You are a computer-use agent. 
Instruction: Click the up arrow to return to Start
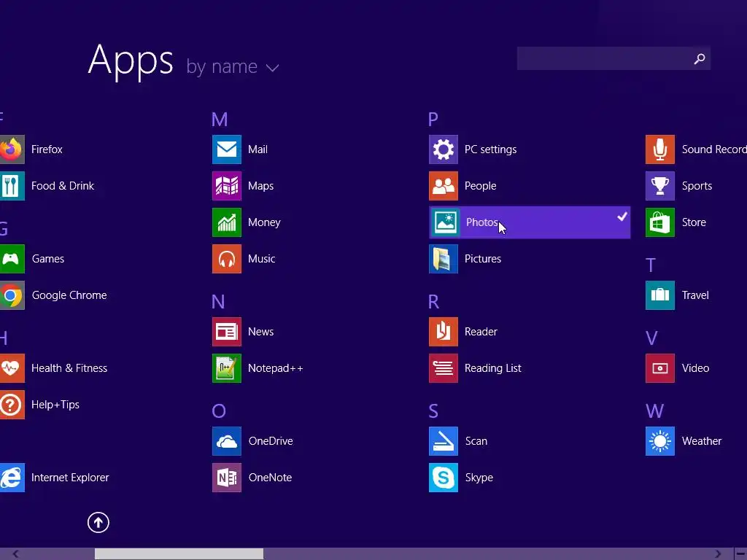(98, 522)
